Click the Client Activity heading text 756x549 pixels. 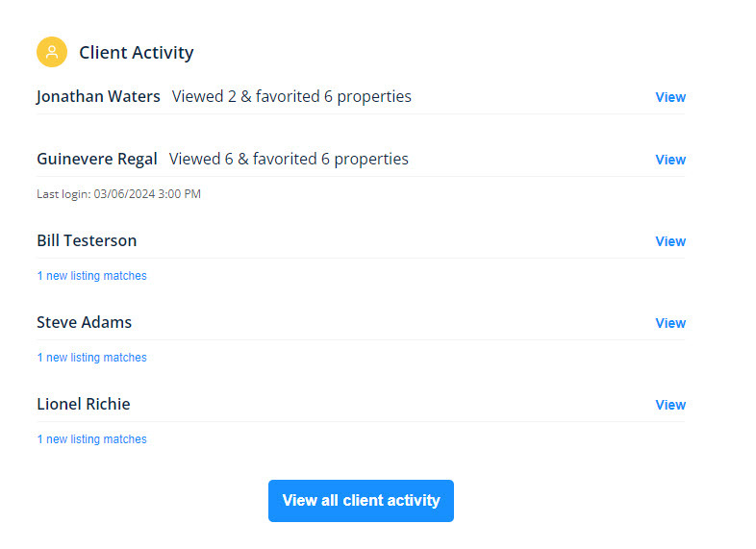click(137, 52)
